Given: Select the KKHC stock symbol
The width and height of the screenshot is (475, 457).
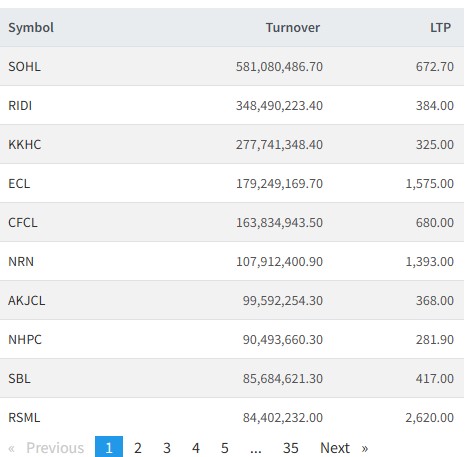Looking at the screenshot, I should point(25,145).
